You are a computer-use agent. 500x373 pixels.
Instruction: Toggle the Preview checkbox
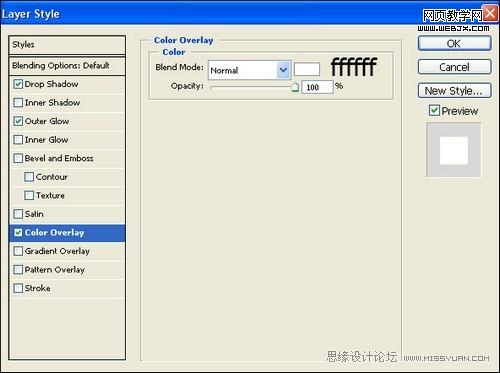pyautogui.click(x=434, y=110)
